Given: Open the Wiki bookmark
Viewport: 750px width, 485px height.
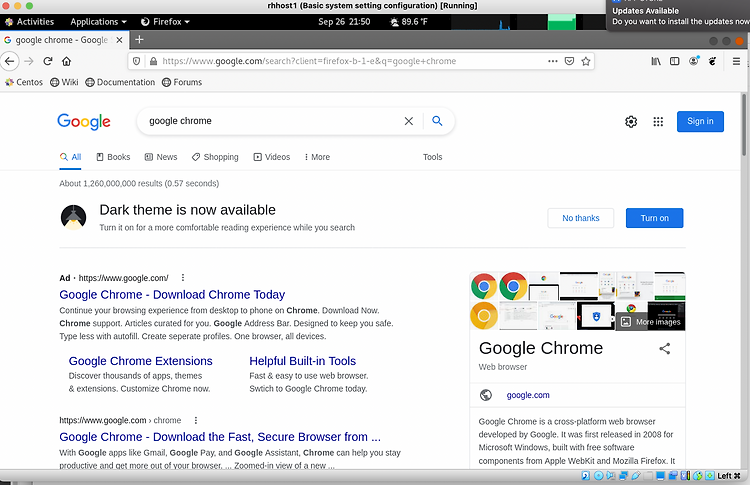Looking at the screenshot, I should [64, 82].
